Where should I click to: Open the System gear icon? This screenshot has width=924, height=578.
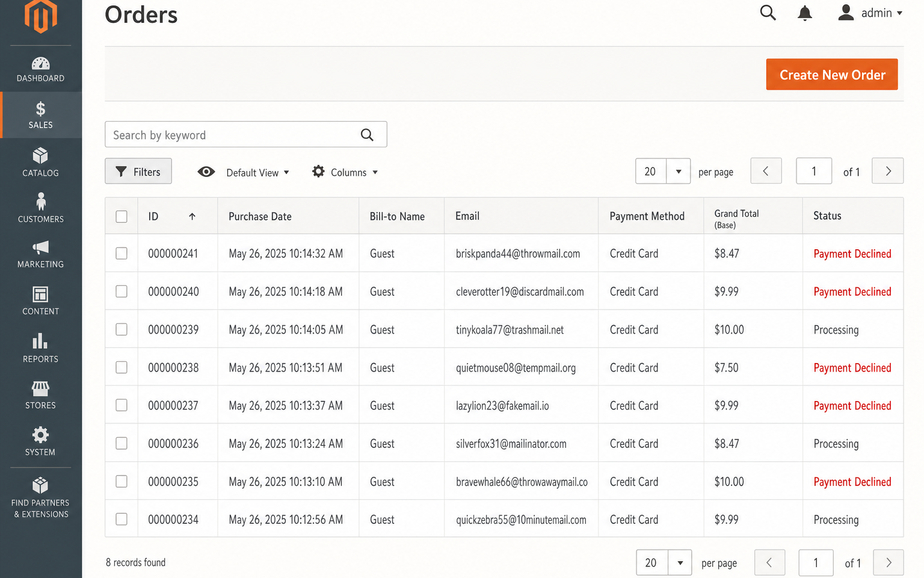[x=40, y=435]
